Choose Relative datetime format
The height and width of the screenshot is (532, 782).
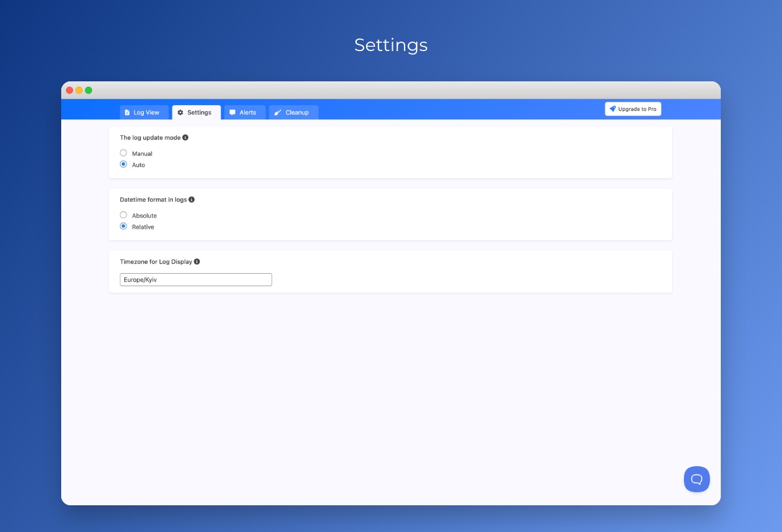point(124,226)
